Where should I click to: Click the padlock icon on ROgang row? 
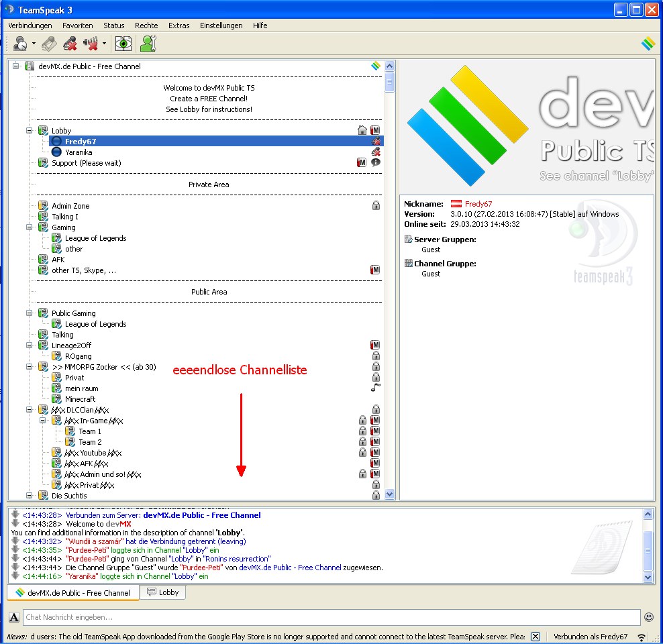coord(376,356)
